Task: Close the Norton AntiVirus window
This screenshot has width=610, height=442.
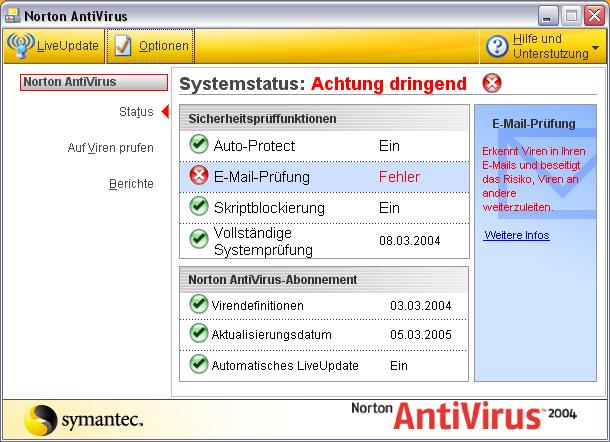Action: pyautogui.click(x=594, y=16)
